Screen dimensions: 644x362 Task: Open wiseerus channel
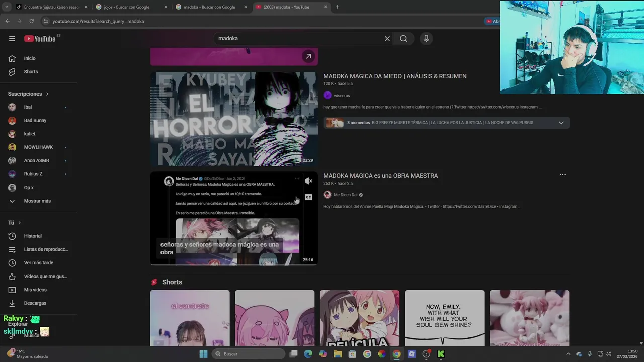click(x=342, y=96)
